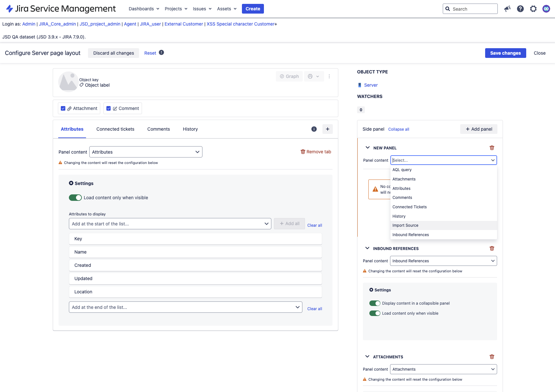
Task: Click the Graph button
Action: [x=289, y=76]
